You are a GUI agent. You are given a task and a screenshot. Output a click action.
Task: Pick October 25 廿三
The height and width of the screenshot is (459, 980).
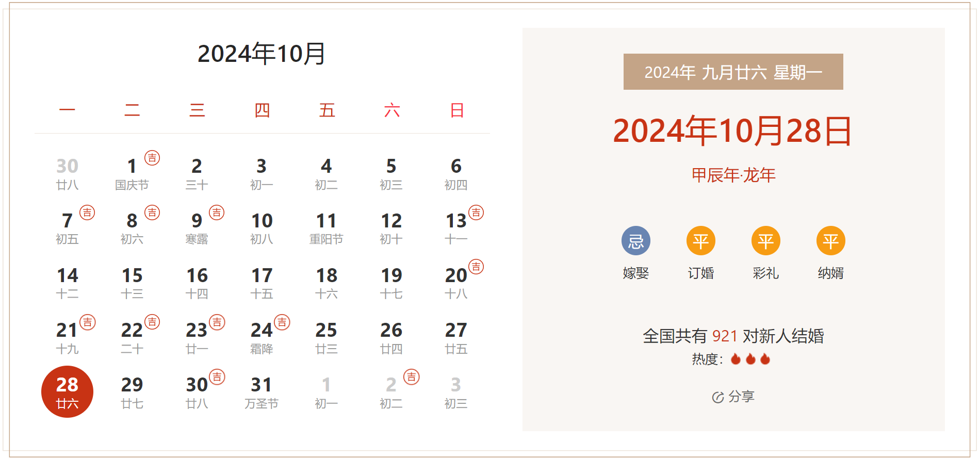click(x=326, y=338)
